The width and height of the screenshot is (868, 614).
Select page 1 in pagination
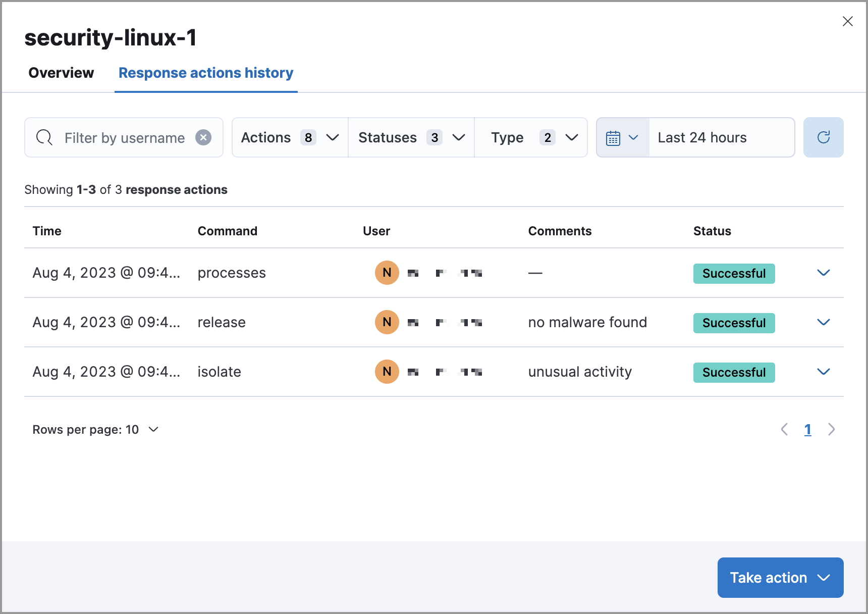(808, 429)
